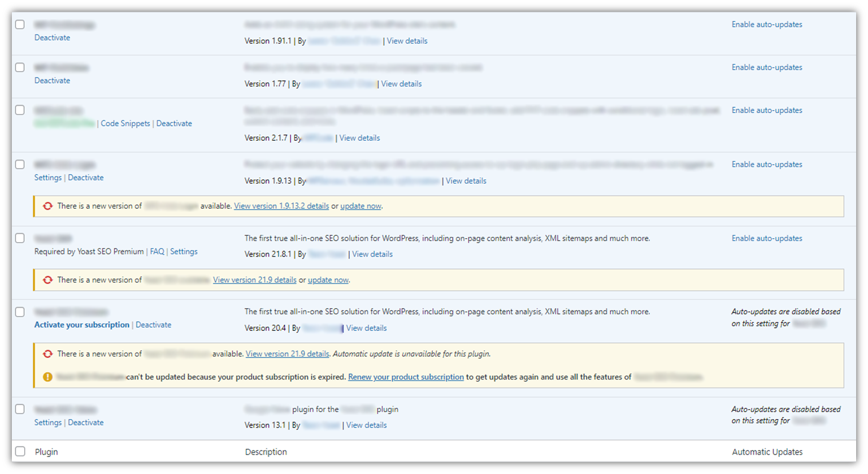Open the FAQ link for Yoast SEO
The height and width of the screenshot is (474, 868).
(157, 251)
